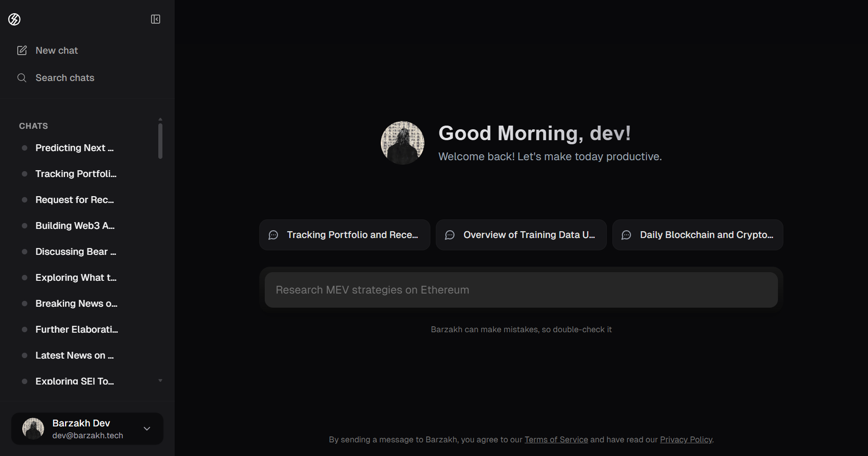Expand the Barzakh Dev account chevron
Image resolution: width=868 pixels, height=456 pixels.
tap(147, 429)
